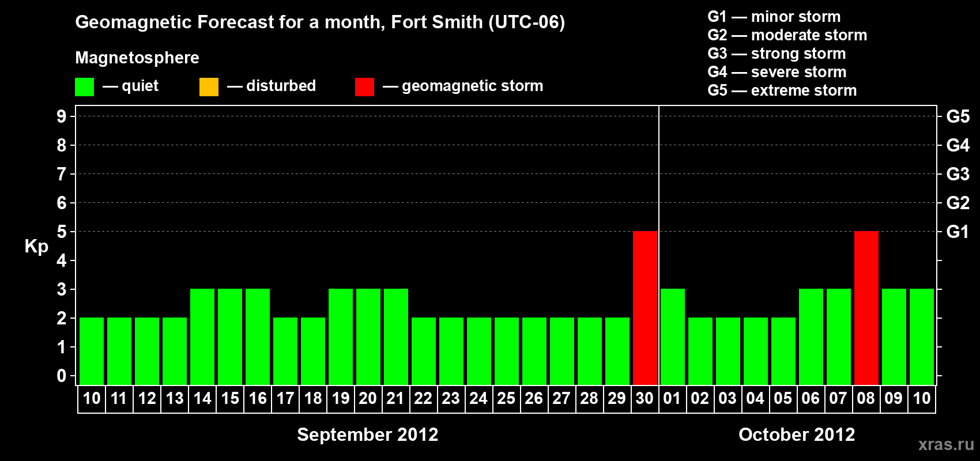Select the last green bar for October 10

tap(922, 337)
